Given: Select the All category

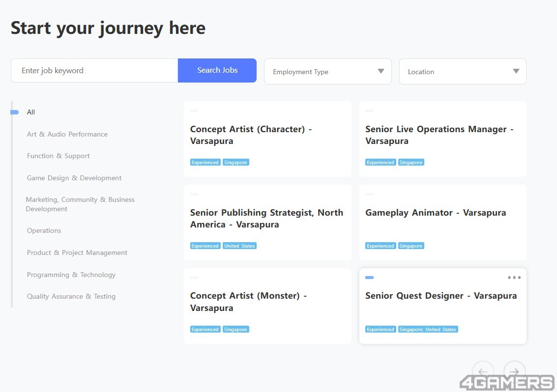Looking at the screenshot, I should pyautogui.click(x=31, y=112).
